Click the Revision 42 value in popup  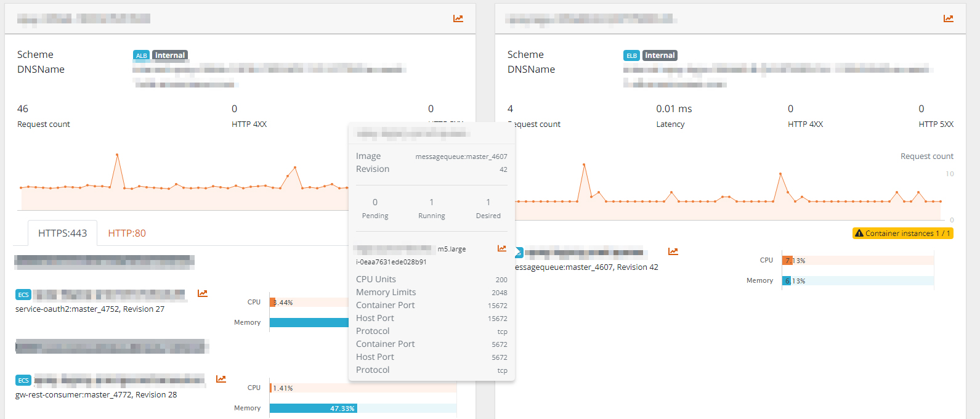click(503, 169)
